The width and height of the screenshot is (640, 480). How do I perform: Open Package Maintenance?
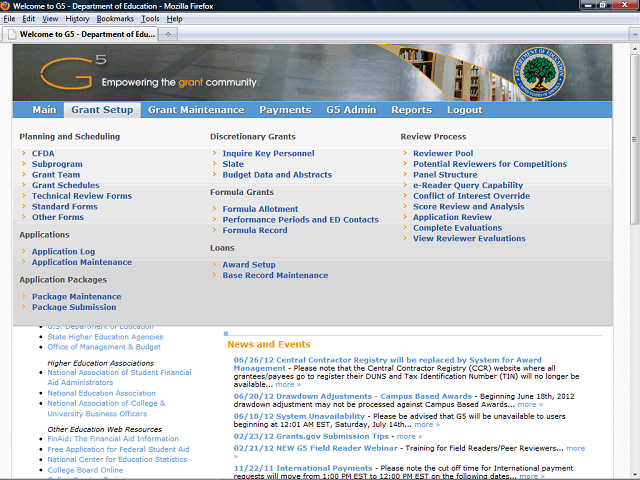76,296
